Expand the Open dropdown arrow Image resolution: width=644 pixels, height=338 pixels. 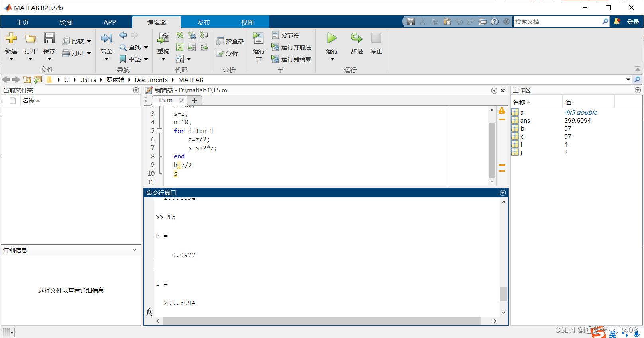(x=30, y=59)
